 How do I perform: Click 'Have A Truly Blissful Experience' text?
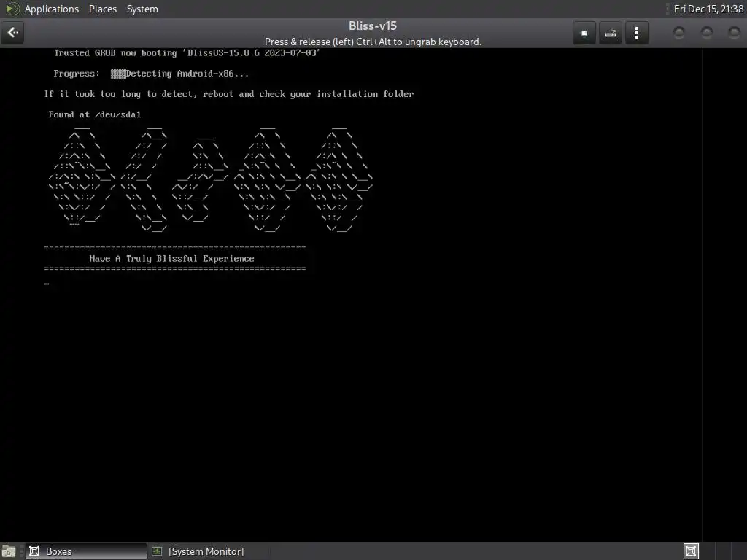click(x=171, y=259)
